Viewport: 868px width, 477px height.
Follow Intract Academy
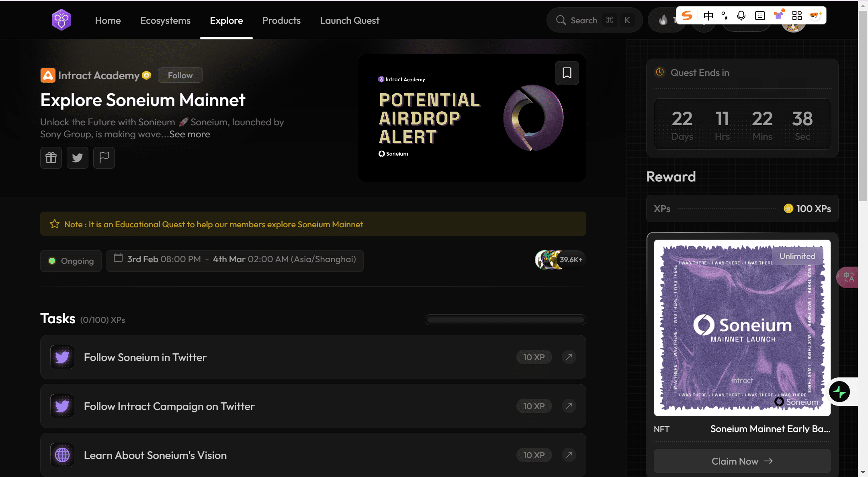tap(180, 75)
